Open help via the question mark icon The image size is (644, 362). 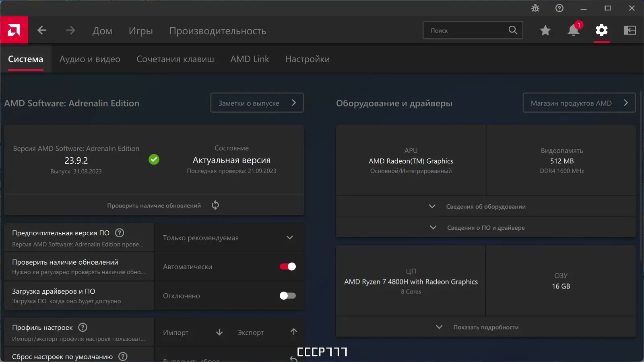tap(559, 8)
